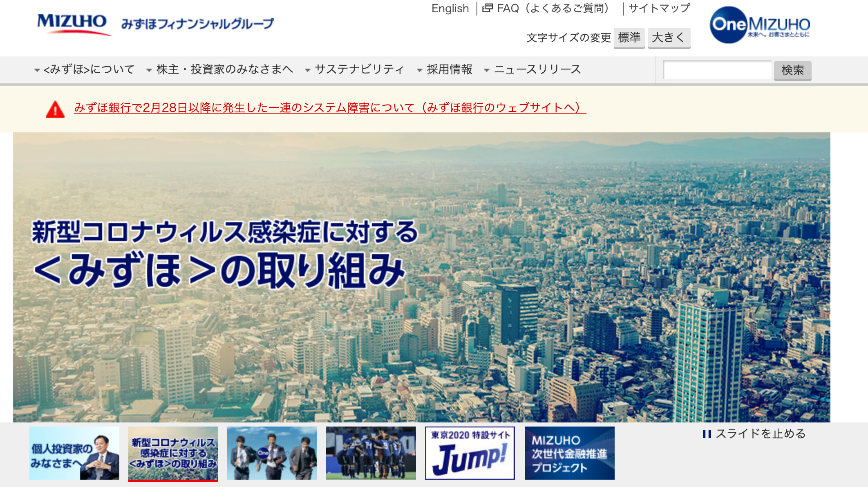Open 株主・投資家のみなさまへ menu label
The image size is (868, 487).
click(225, 69)
